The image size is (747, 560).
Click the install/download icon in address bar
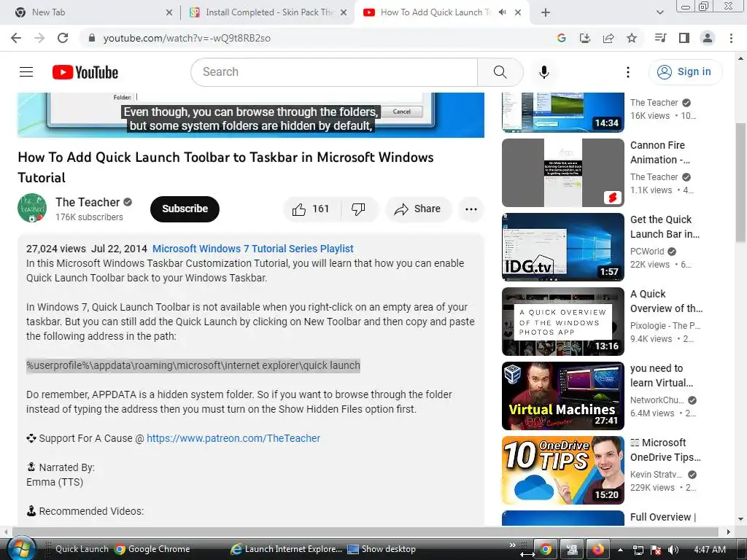tap(585, 38)
